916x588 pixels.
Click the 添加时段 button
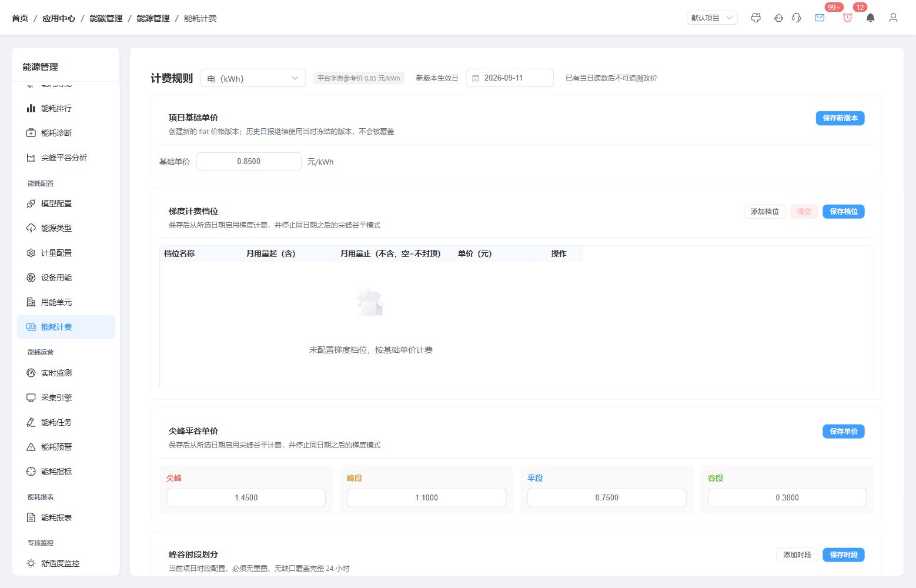797,555
